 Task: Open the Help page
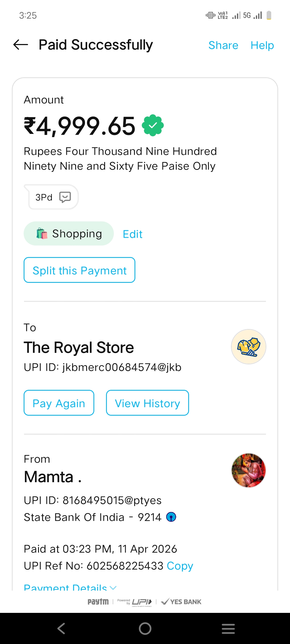point(262,45)
